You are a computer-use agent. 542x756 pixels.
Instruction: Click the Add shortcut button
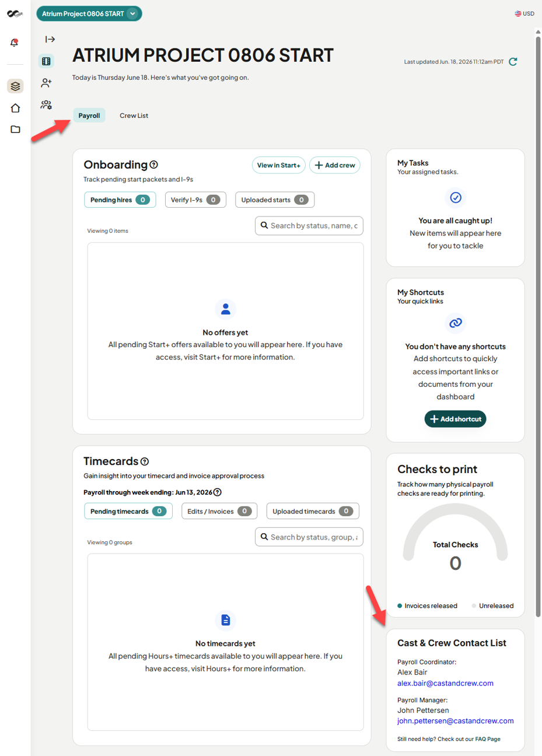pyautogui.click(x=456, y=419)
